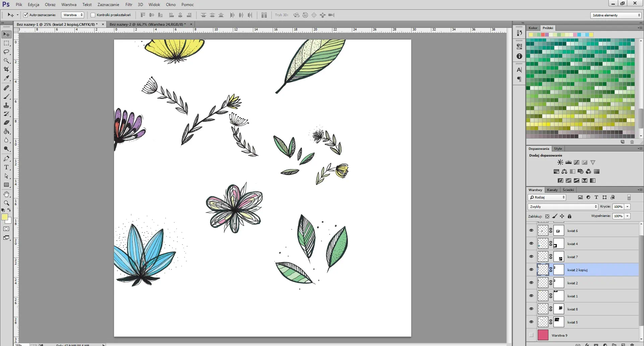Open the Filtr menu
This screenshot has width=644, height=346.
click(128, 5)
